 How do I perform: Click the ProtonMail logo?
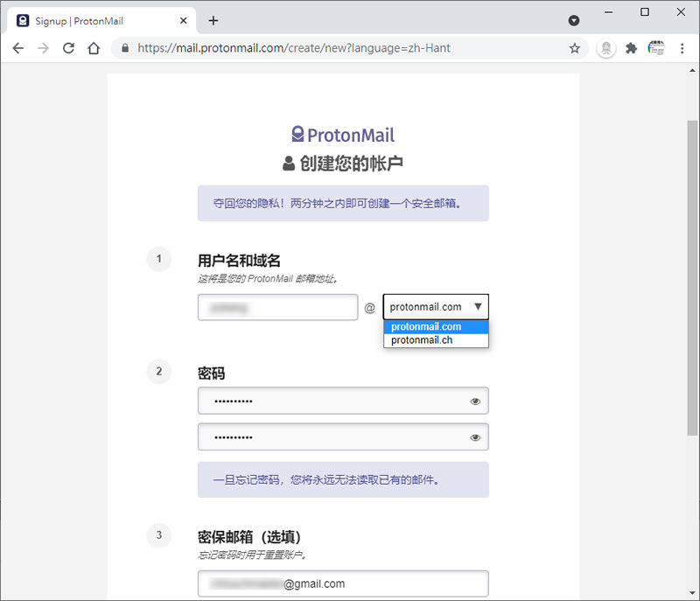point(343,135)
